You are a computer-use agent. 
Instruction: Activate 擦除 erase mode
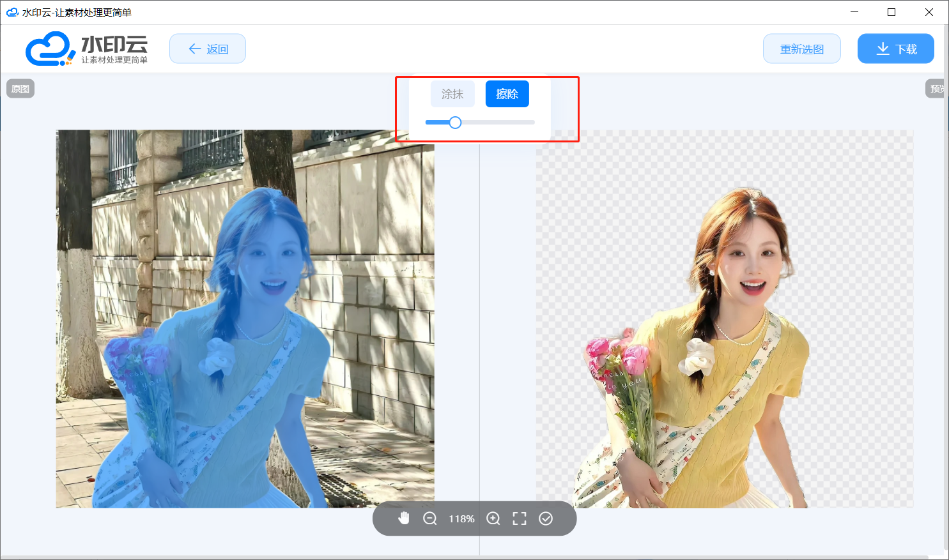pos(507,94)
